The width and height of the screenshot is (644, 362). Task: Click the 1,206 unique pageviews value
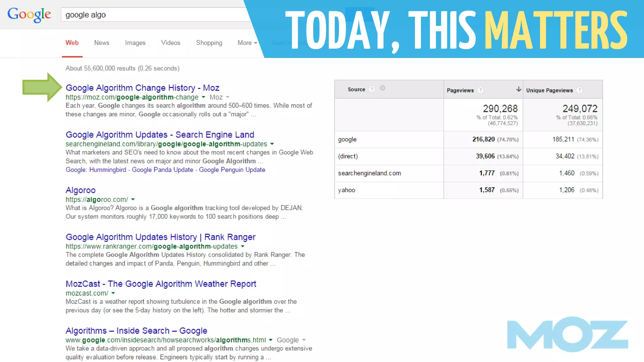coord(567,190)
